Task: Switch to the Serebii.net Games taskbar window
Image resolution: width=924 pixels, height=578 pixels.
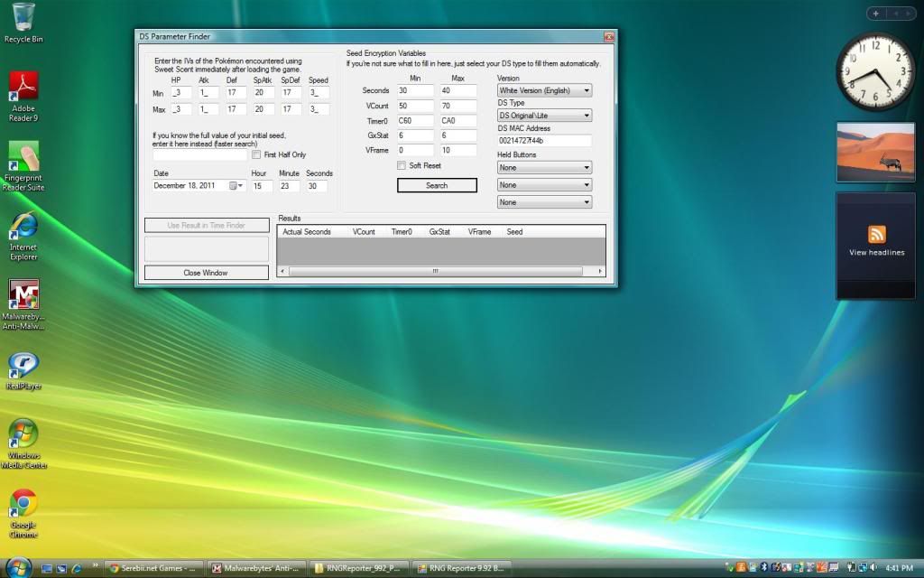Action: (154, 568)
